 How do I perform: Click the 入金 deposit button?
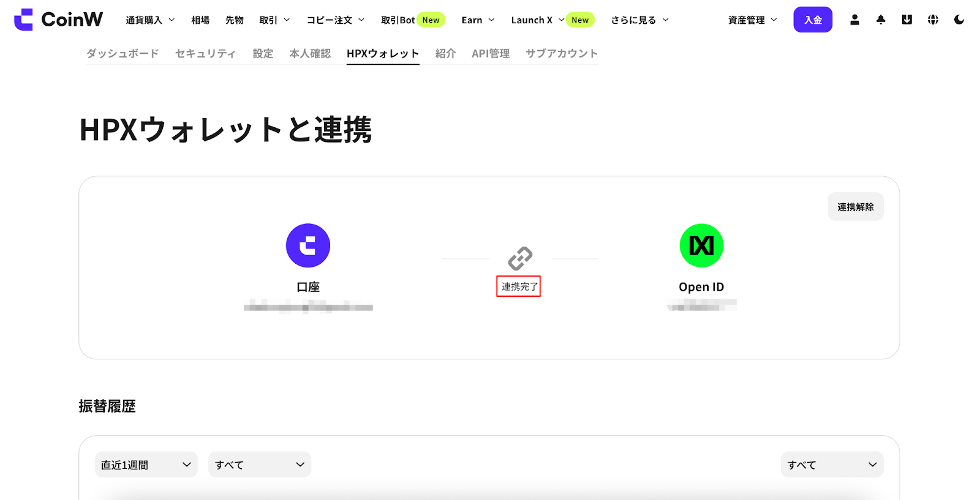(813, 20)
